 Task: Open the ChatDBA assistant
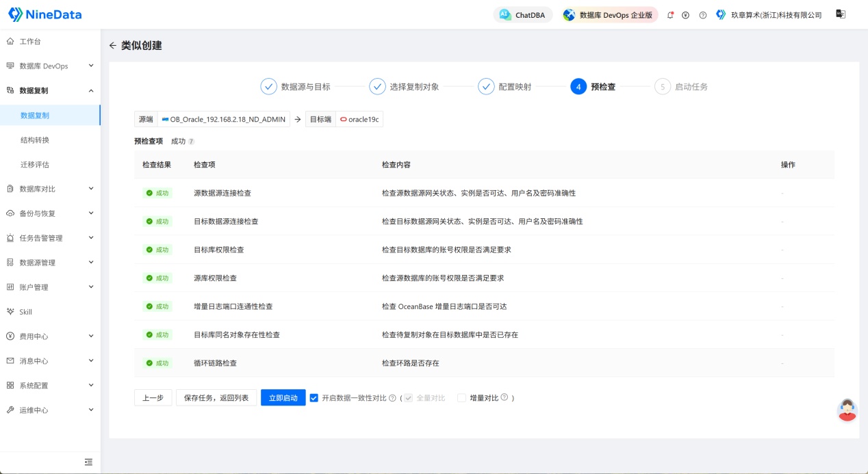pos(523,15)
